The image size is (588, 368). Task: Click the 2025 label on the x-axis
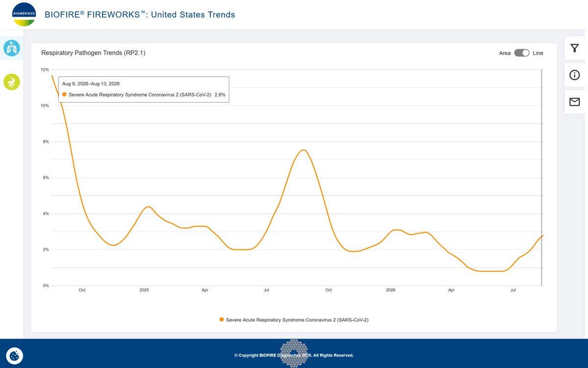coord(144,290)
